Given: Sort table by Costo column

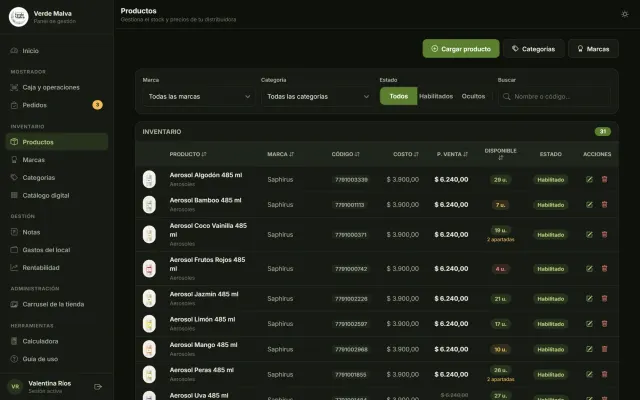Looking at the screenshot, I should click(x=406, y=154).
